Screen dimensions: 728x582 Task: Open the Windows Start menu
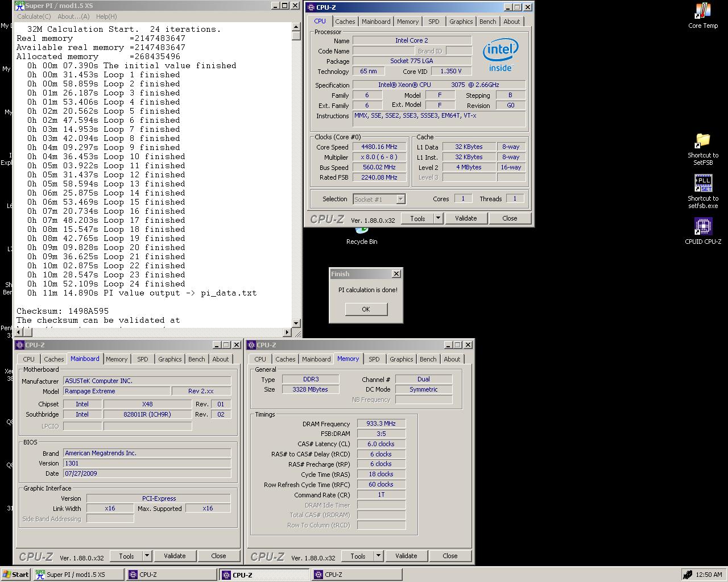15,575
